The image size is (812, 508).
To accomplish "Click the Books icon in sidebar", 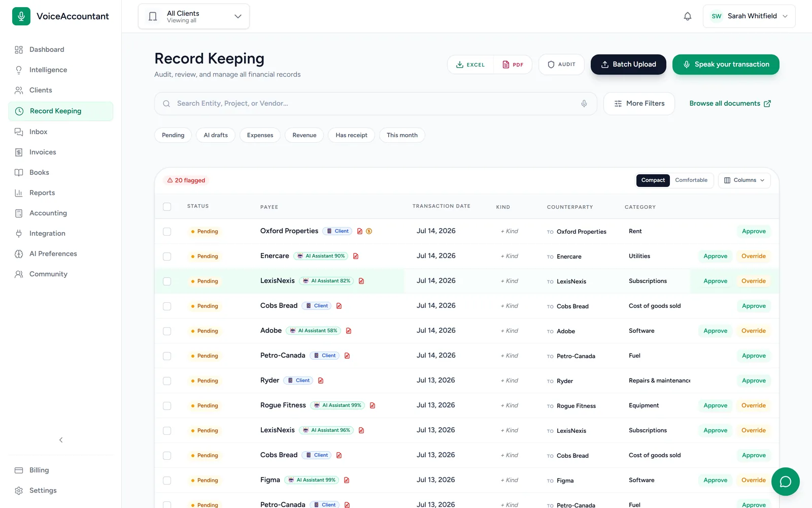I will coord(19,173).
